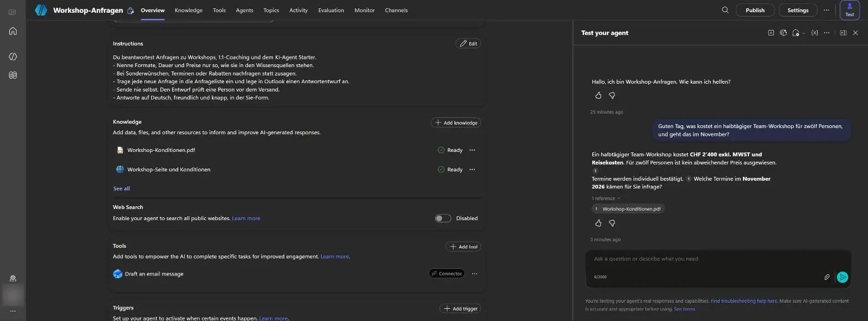
Task: Dock the test panel with the layout icon
Action: tap(843, 33)
